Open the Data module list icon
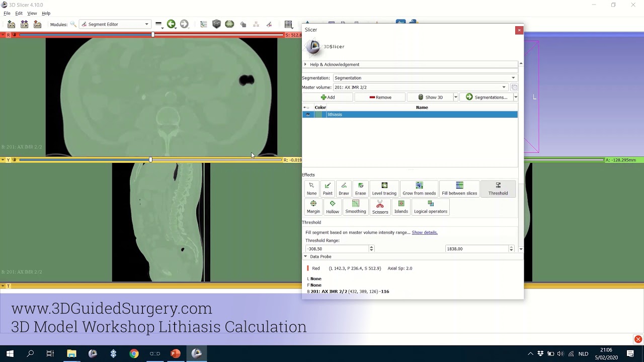This screenshot has height=362, width=644. (203, 24)
